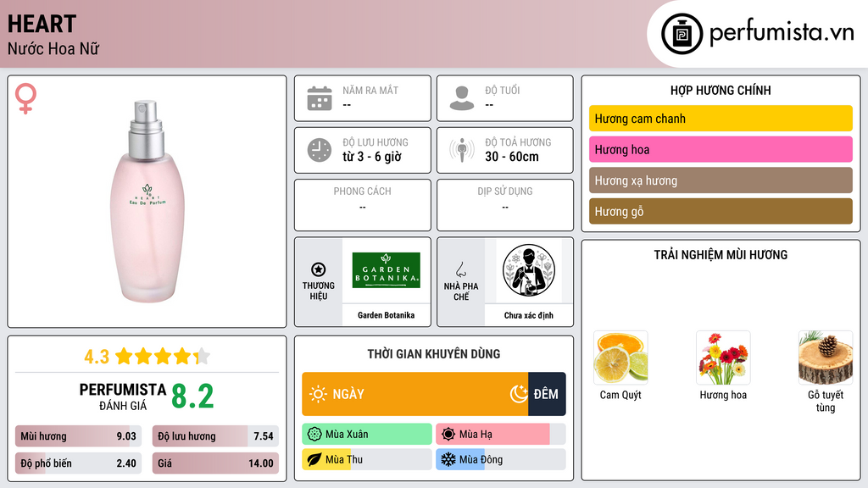Click the perfumista.vn bottle logo icon

click(682, 34)
